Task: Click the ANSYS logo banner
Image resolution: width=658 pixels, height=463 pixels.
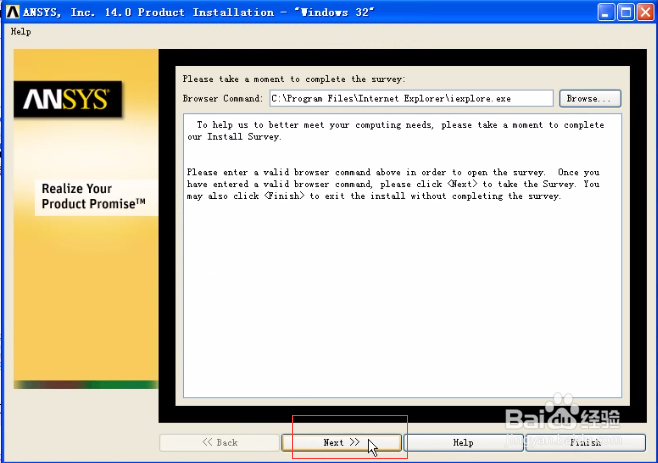Action: 68,99
